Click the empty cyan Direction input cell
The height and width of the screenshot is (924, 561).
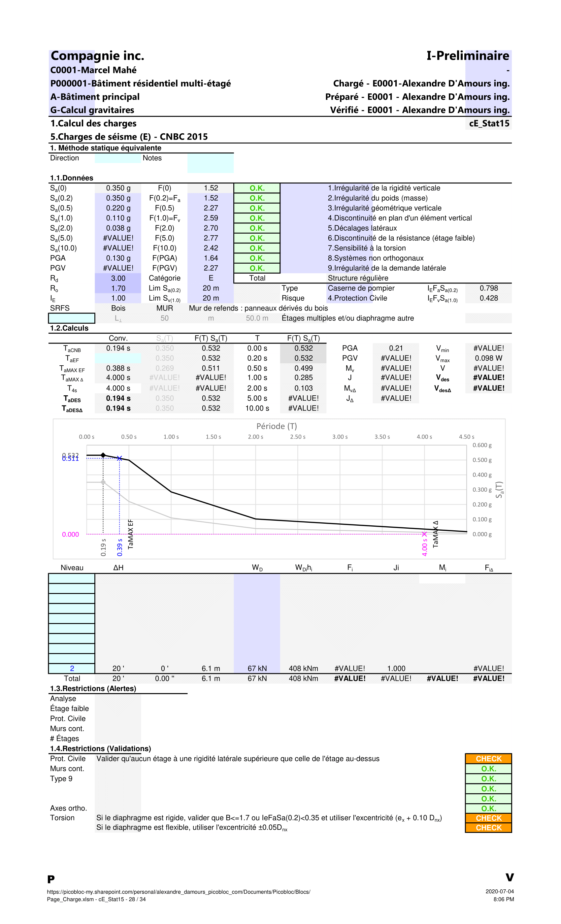tap(118, 158)
